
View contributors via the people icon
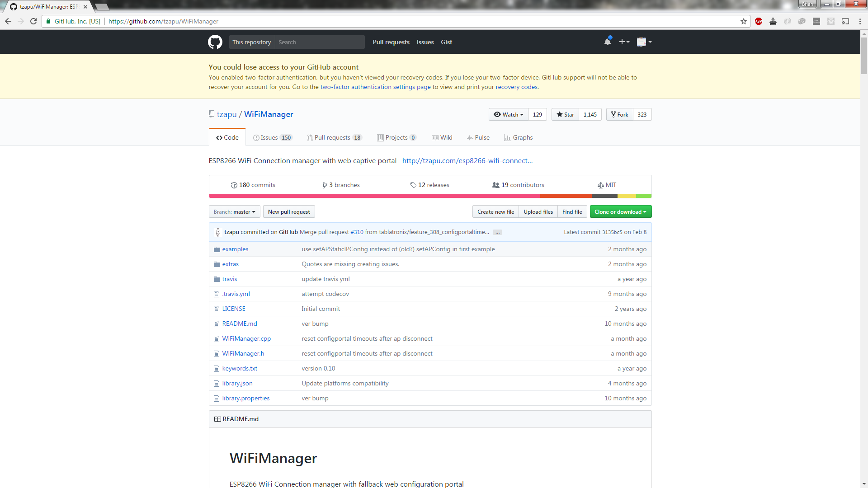tap(495, 185)
